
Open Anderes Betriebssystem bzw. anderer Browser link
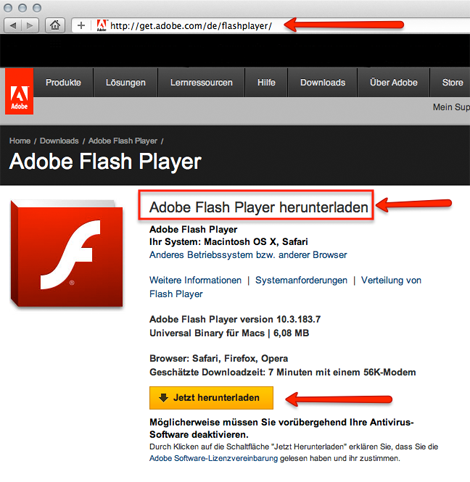tap(248, 255)
